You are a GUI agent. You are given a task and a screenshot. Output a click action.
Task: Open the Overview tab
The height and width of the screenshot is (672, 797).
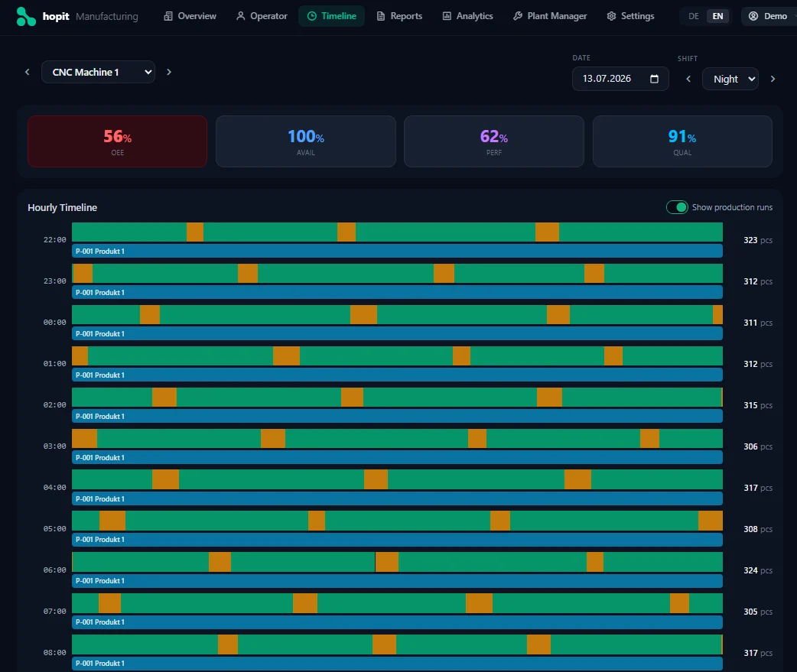point(190,16)
